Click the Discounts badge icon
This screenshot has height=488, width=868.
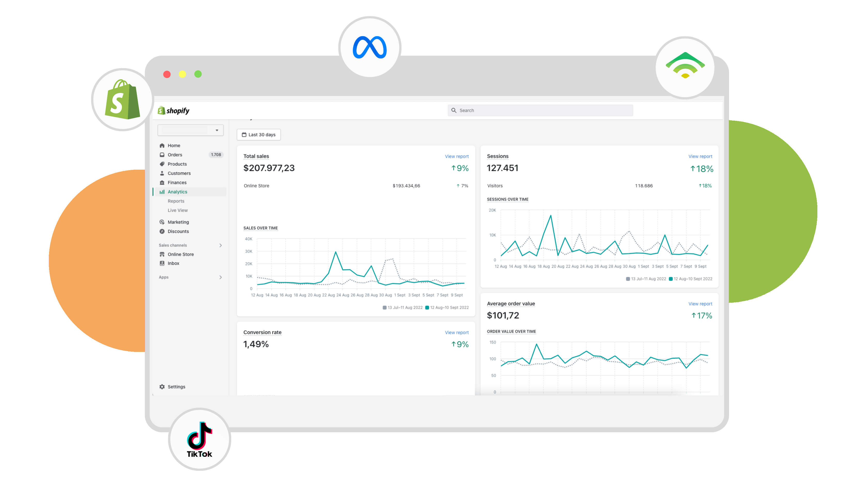162,231
